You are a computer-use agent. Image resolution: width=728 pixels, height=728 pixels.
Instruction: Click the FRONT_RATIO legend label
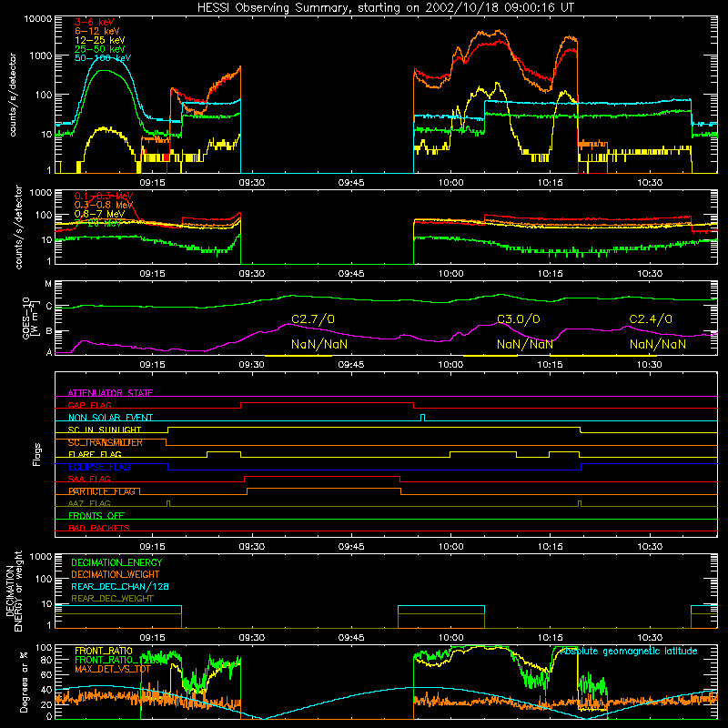pyautogui.click(x=104, y=651)
